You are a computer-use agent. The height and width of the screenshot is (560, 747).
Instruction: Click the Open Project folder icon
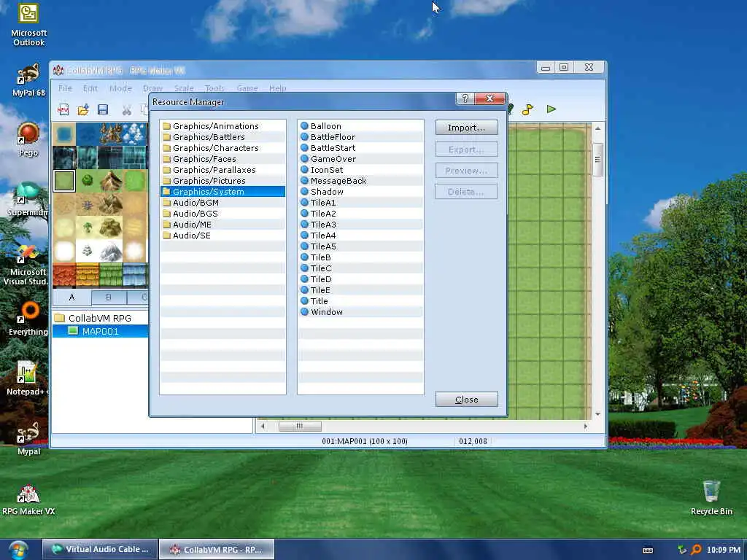pos(83,109)
